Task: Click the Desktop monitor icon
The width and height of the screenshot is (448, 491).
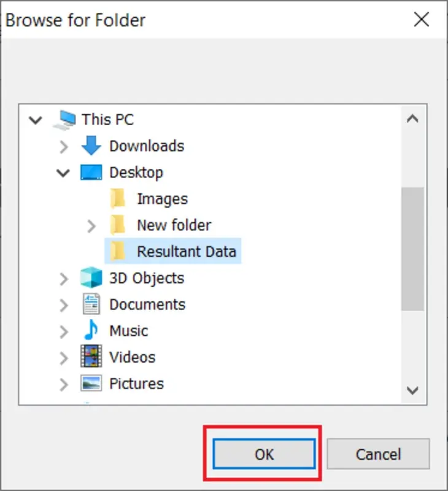Action: coord(92,172)
